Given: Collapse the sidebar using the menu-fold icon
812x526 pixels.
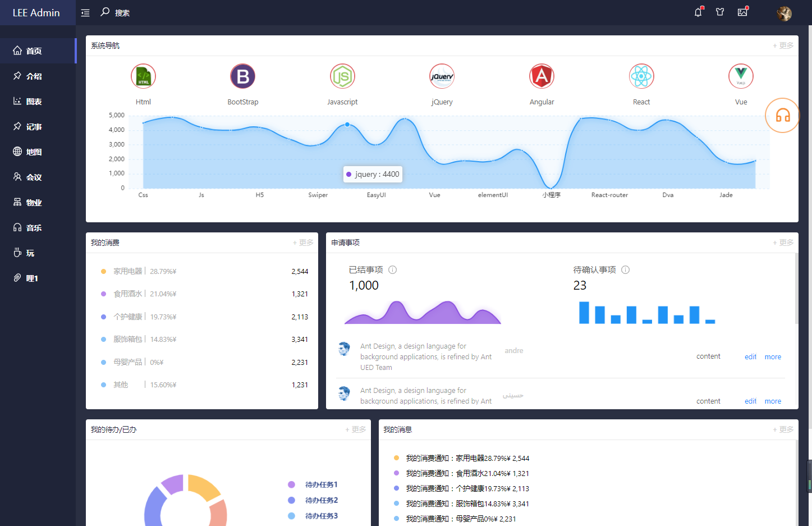Looking at the screenshot, I should click(x=85, y=13).
